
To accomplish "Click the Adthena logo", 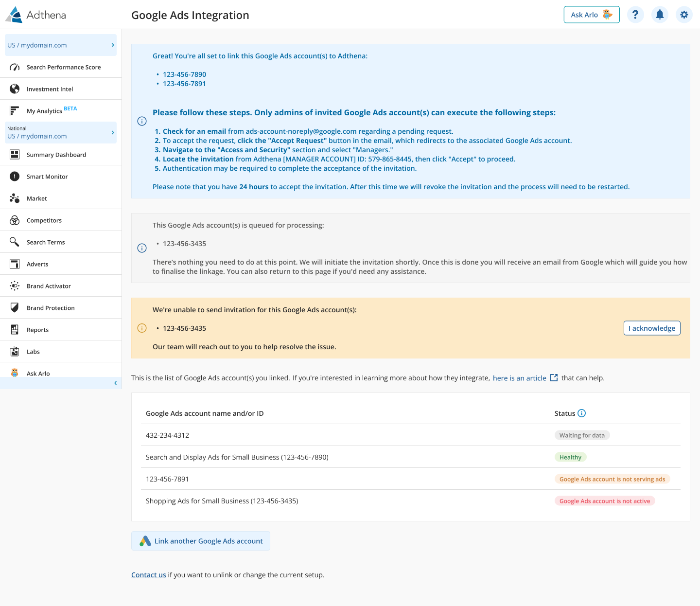I will coord(35,15).
